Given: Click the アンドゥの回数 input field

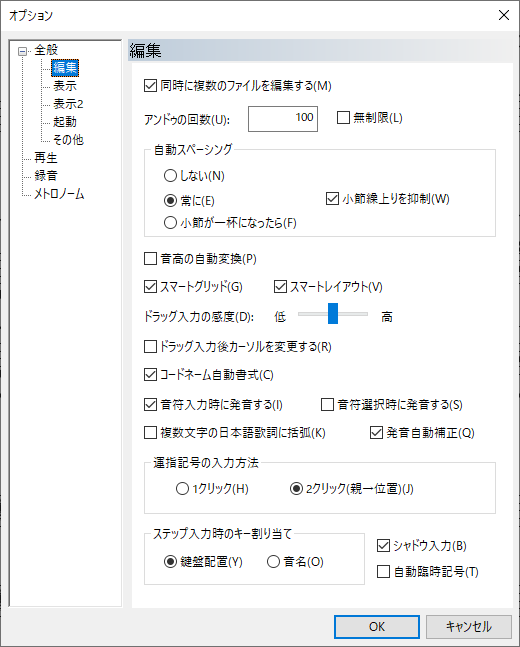Looking at the screenshot, I should (283, 119).
